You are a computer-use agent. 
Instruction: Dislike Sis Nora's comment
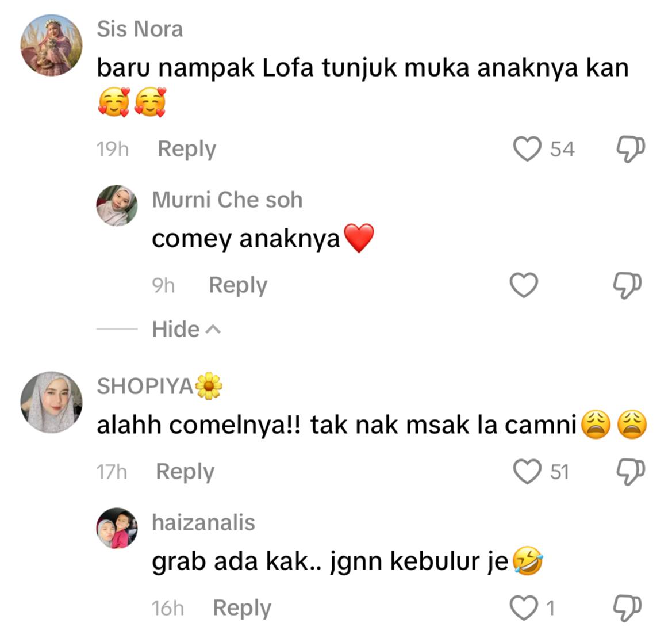(x=631, y=149)
